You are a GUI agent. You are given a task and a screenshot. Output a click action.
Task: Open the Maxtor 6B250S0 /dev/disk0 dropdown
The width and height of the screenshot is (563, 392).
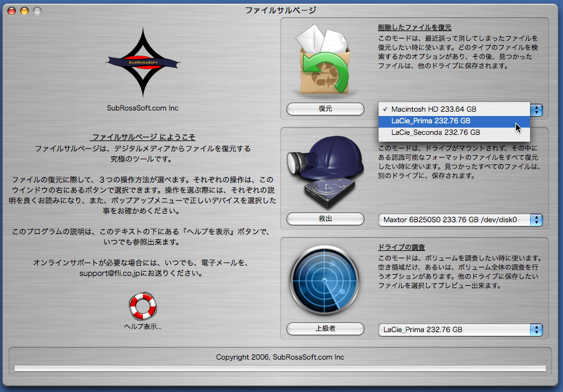coord(460,220)
